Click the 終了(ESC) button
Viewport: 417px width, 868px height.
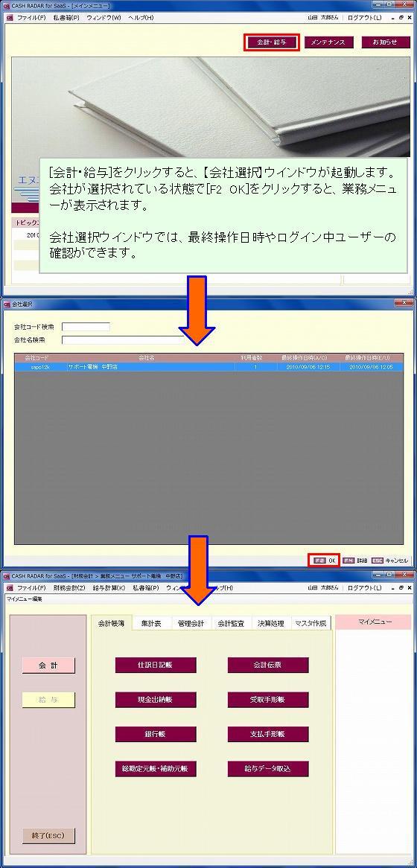(48, 836)
